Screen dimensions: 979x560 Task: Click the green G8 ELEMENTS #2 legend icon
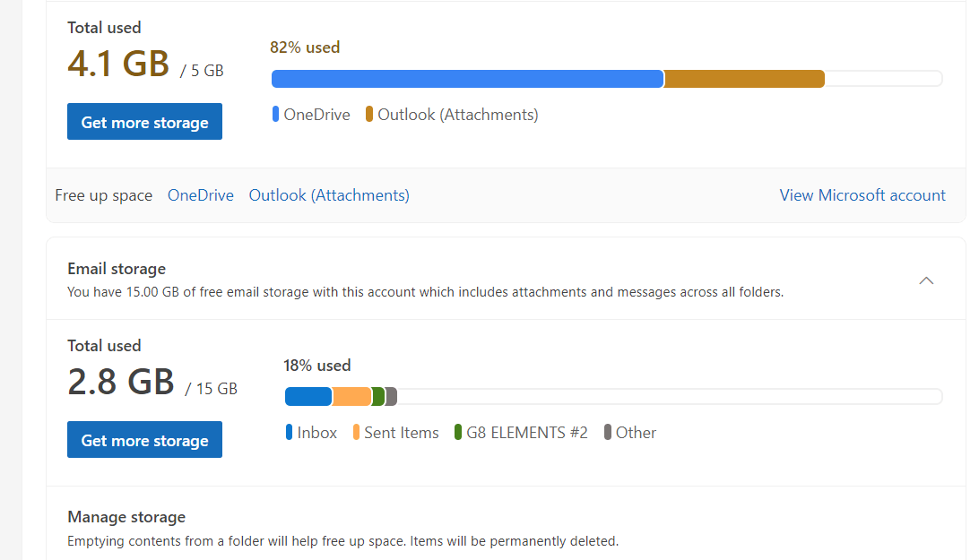457,432
